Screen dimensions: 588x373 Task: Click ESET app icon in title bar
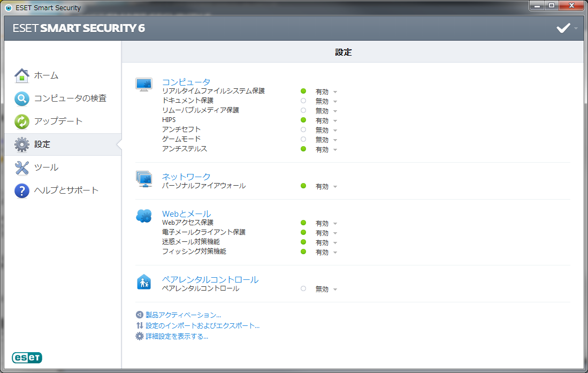[x=9, y=8]
